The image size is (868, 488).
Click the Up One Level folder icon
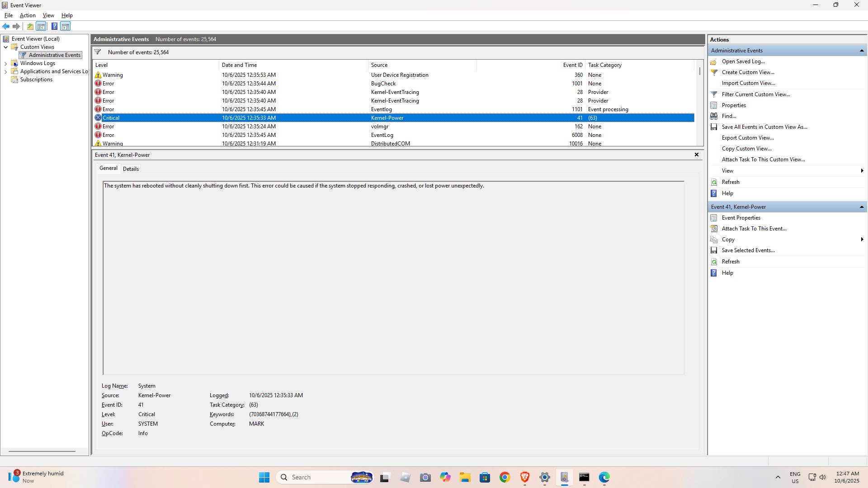(x=30, y=26)
